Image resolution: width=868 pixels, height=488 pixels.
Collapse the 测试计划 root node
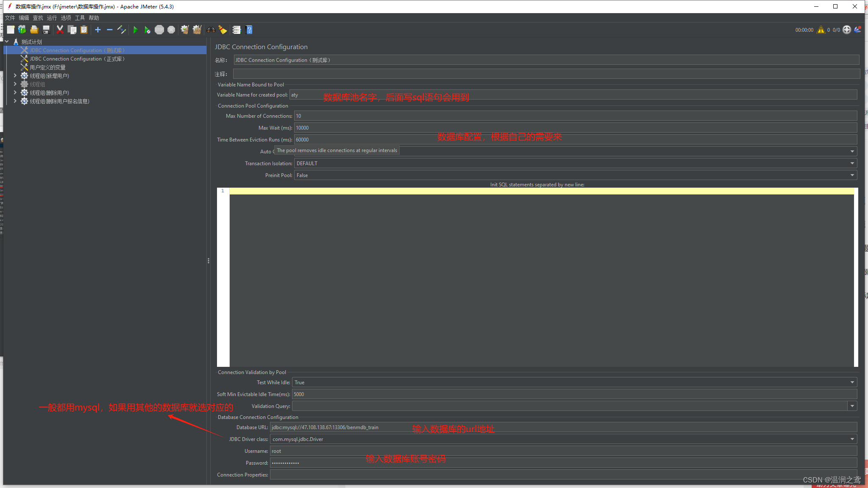(x=7, y=42)
